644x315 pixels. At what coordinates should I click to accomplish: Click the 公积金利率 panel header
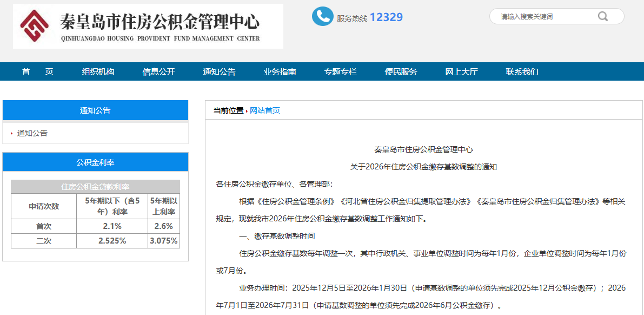coord(95,162)
